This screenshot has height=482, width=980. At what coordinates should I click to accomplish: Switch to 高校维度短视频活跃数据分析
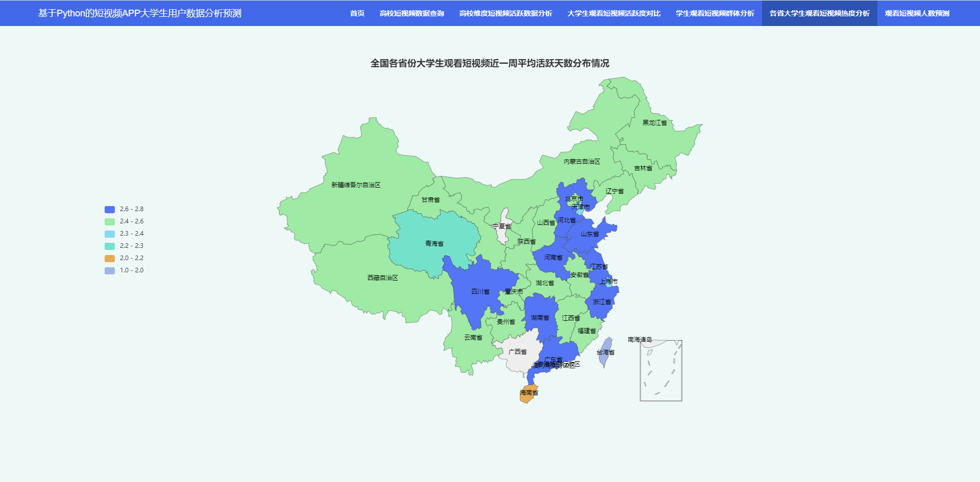[x=506, y=13]
